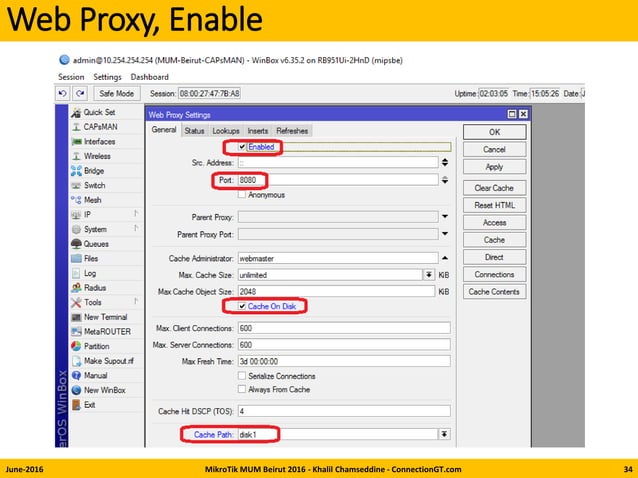Enable the Always From Cache checkbox
638x478 pixels.
242,389
